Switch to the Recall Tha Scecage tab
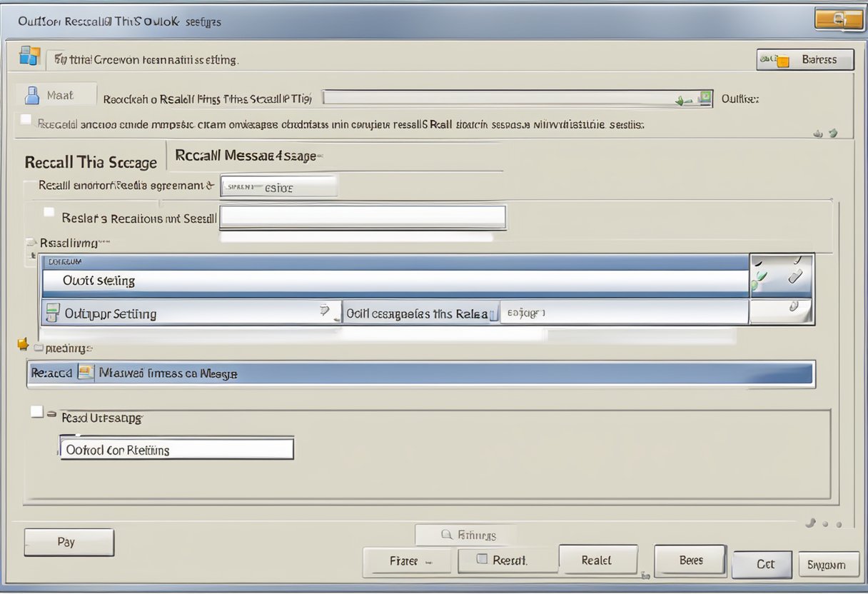 91,162
